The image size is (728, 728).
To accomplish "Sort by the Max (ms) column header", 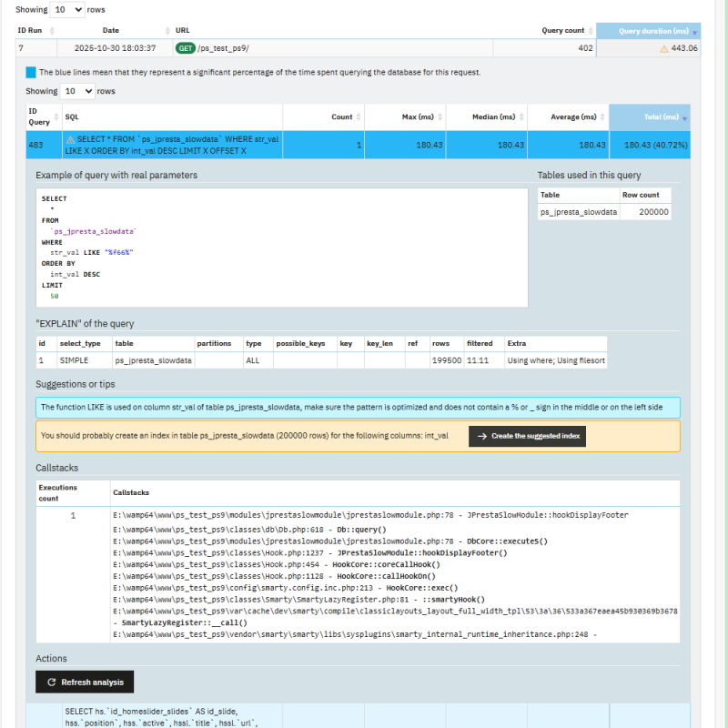I will pyautogui.click(x=420, y=116).
